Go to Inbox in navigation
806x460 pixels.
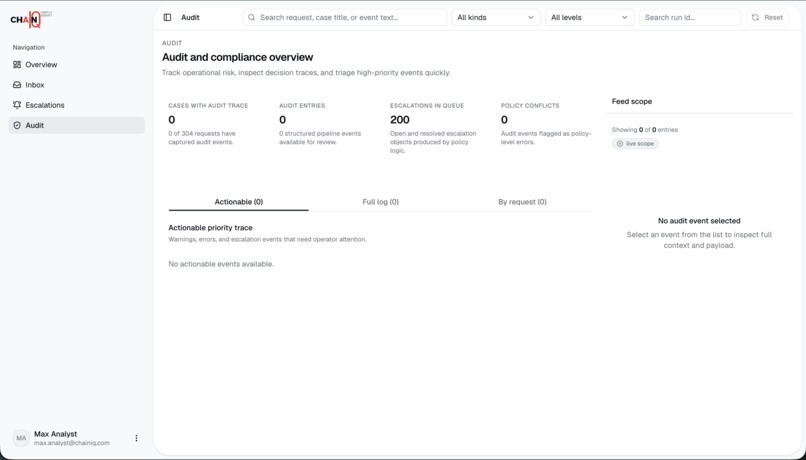coord(77,85)
